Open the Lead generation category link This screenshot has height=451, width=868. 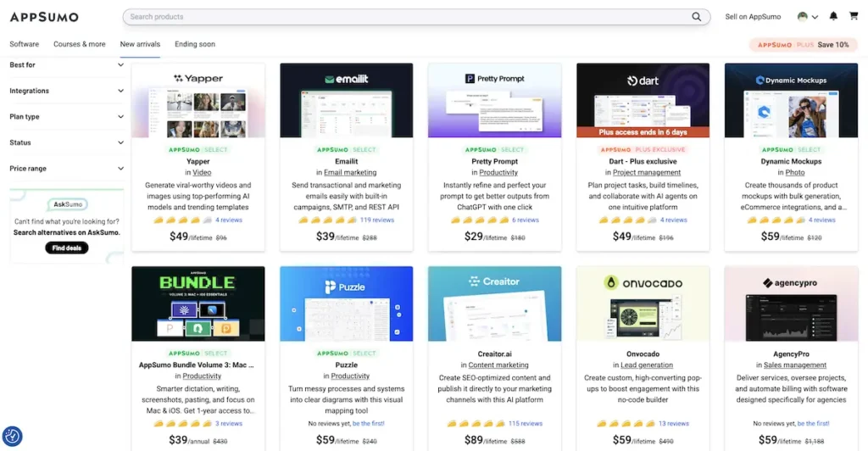[x=647, y=365]
